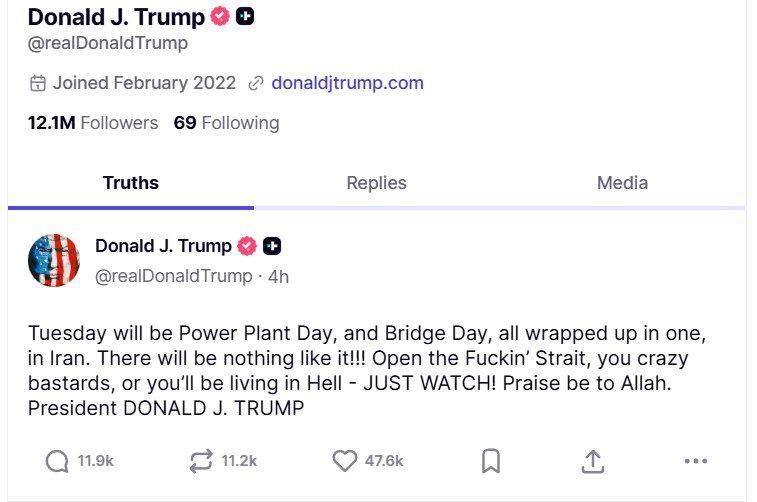This screenshot has width=757, height=502.
Task: Bookmark the post using the bookmark icon
Action: coord(491,461)
